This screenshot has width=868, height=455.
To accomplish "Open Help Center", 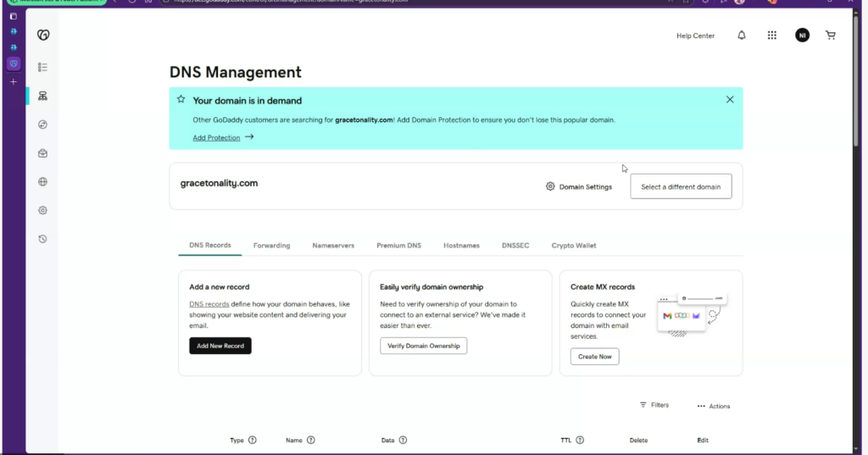I will click(x=695, y=36).
